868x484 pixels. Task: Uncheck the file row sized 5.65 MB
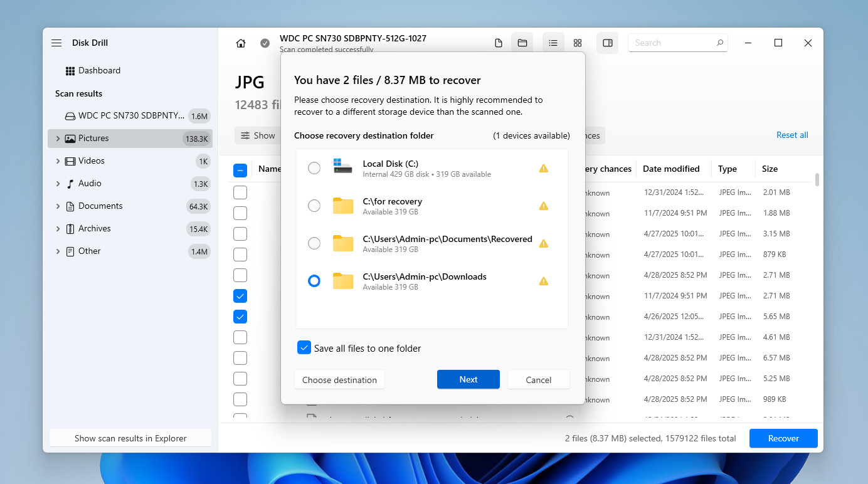tap(240, 317)
